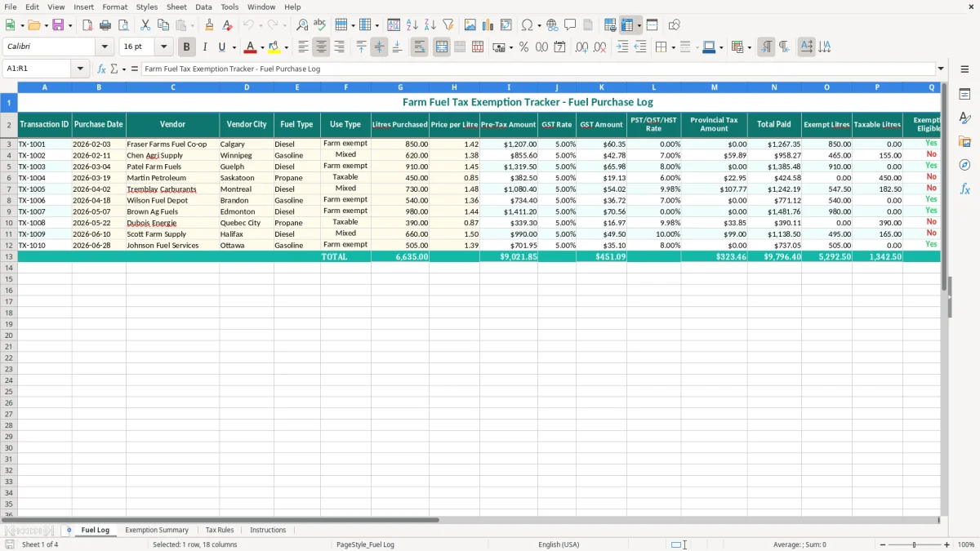Click the formula equals button
The width and height of the screenshot is (980, 551).
pos(135,69)
